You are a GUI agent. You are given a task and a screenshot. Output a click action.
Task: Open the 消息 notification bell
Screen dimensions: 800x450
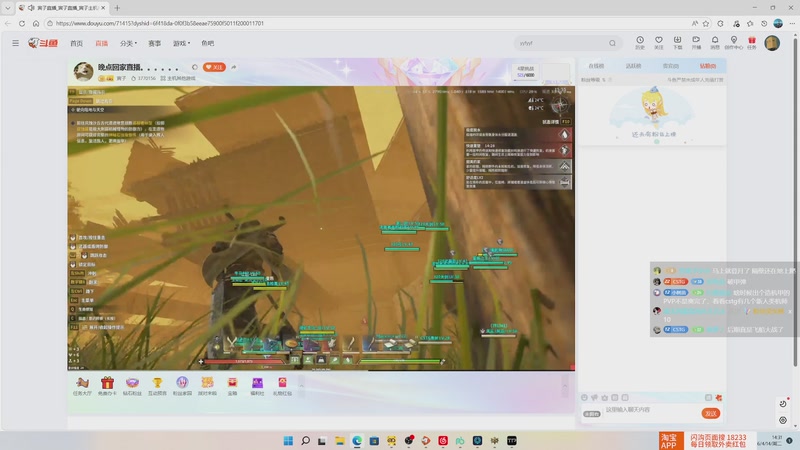click(715, 42)
